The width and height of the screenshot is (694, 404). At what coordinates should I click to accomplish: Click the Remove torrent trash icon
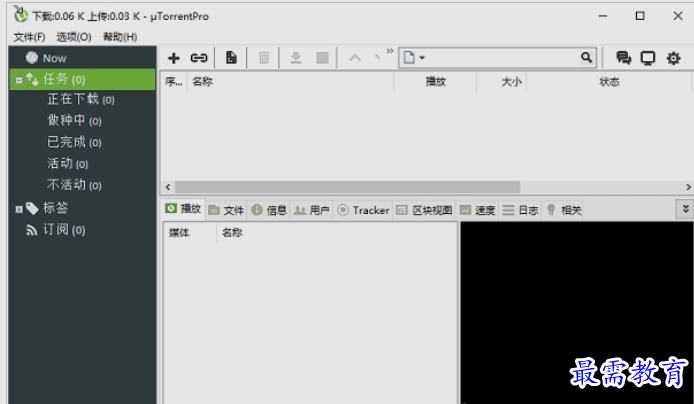[x=264, y=58]
